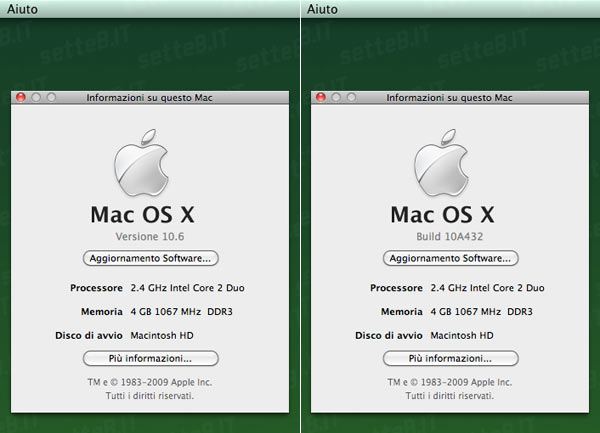Screen dimensions: 600x433
Task: Open Più informazioni in right window
Action: tap(450, 358)
